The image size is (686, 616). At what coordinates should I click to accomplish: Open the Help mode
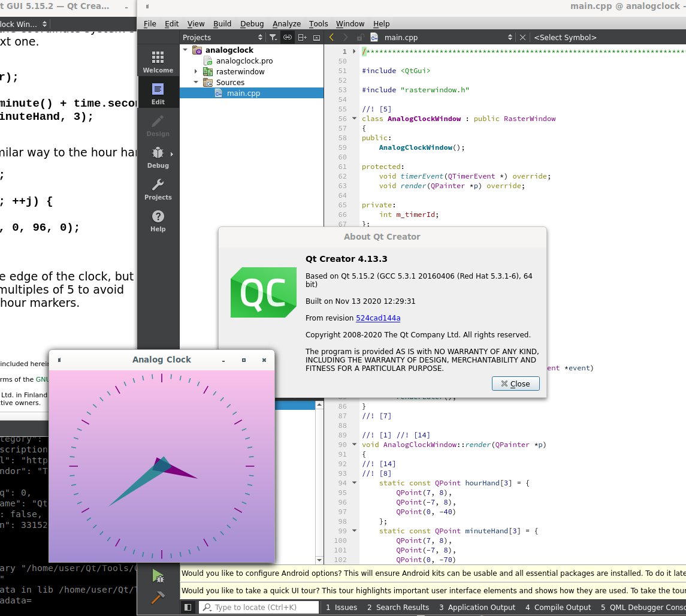coord(158,221)
